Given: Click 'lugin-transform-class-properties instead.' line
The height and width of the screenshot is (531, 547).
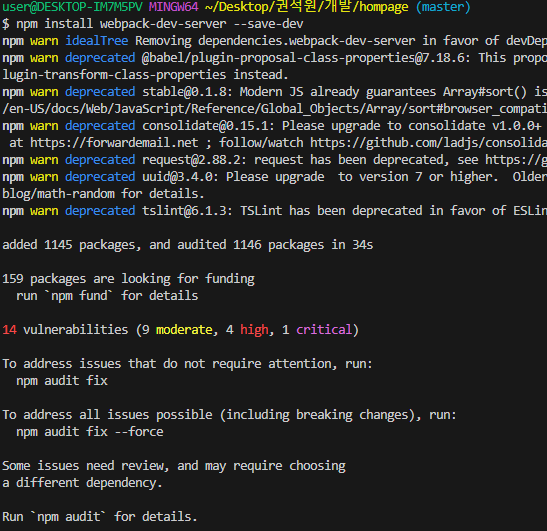Looking at the screenshot, I should click(145, 75).
